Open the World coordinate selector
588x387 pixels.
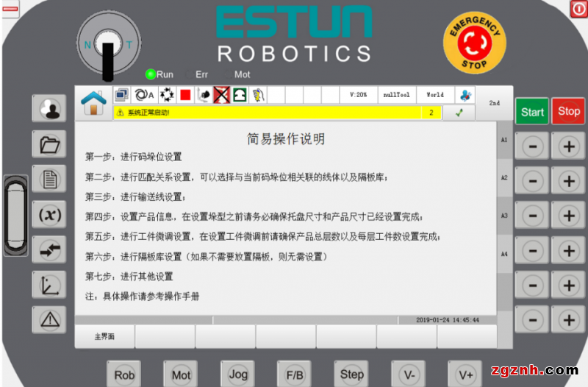(435, 95)
